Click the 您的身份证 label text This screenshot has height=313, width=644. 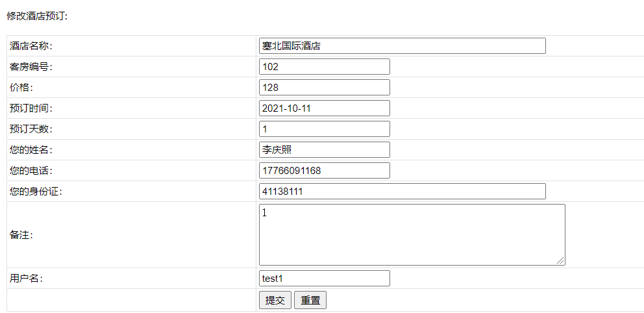36,192
